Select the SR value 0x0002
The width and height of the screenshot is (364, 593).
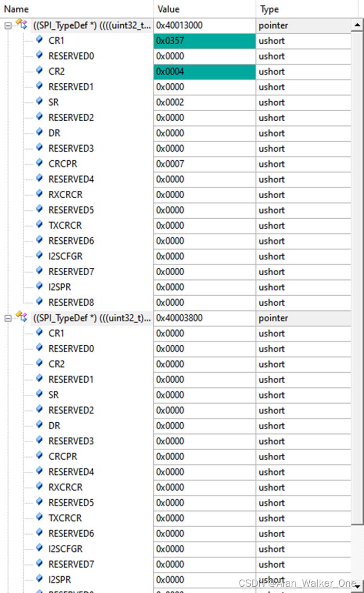pyautogui.click(x=204, y=102)
